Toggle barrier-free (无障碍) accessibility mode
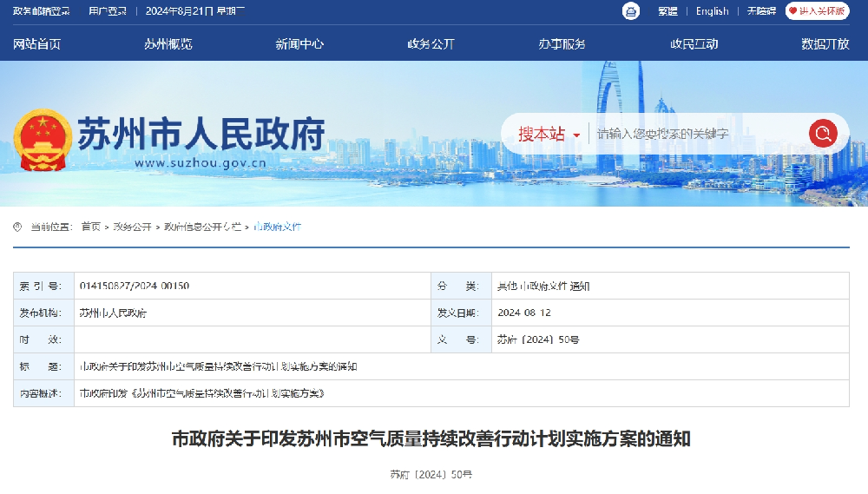Viewport: 868px width, 494px height. pyautogui.click(x=761, y=11)
